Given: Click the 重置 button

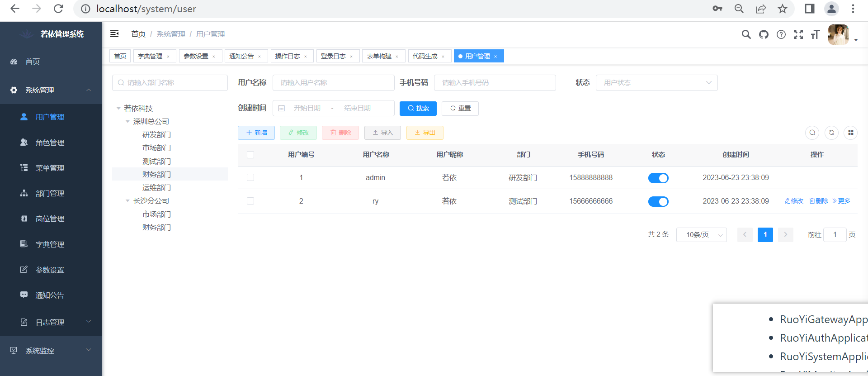Looking at the screenshot, I should point(460,108).
